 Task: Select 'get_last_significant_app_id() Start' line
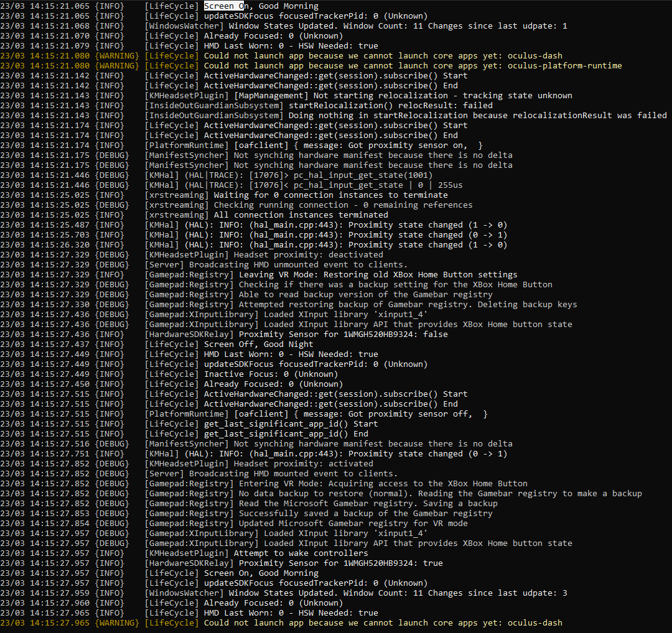[x=189, y=423]
